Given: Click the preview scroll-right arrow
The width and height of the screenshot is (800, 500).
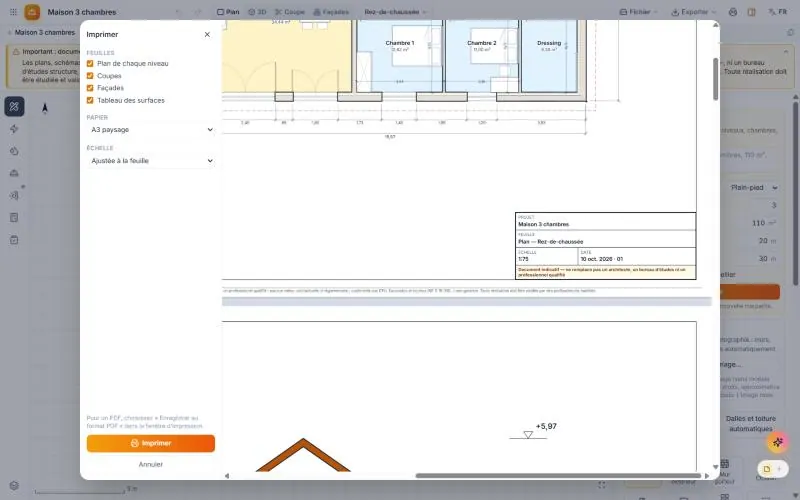Looking at the screenshot, I should pyautogui.click(x=707, y=476).
